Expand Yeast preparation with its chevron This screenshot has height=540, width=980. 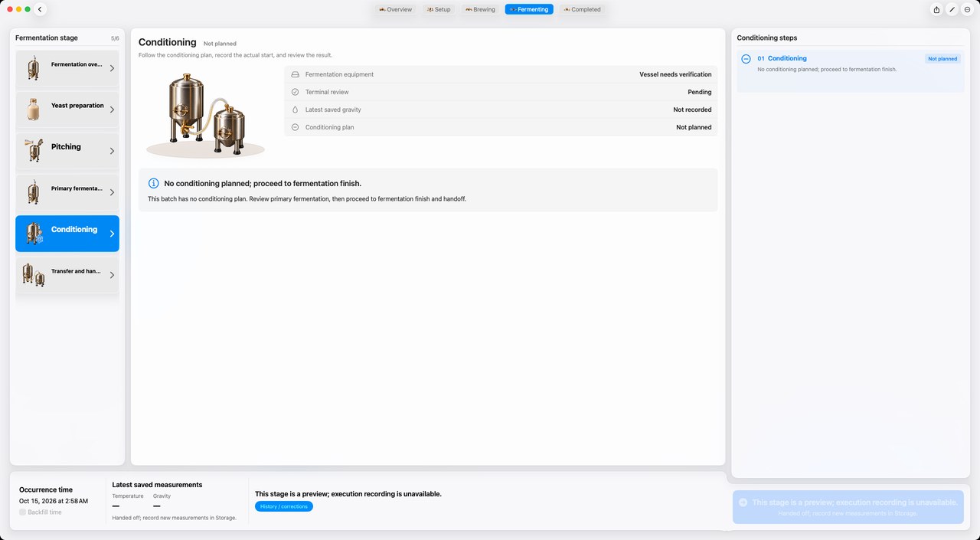pos(112,110)
